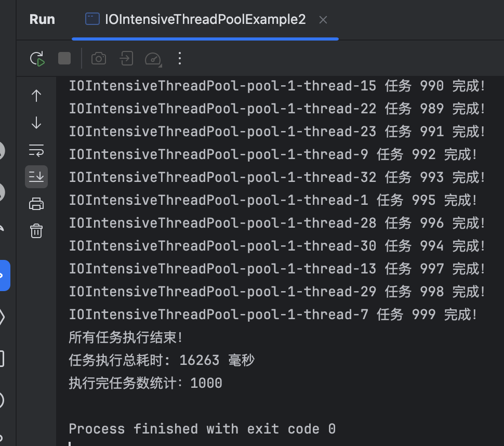Open the three-dot More actions menu
504x446 pixels.
click(180, 59)
